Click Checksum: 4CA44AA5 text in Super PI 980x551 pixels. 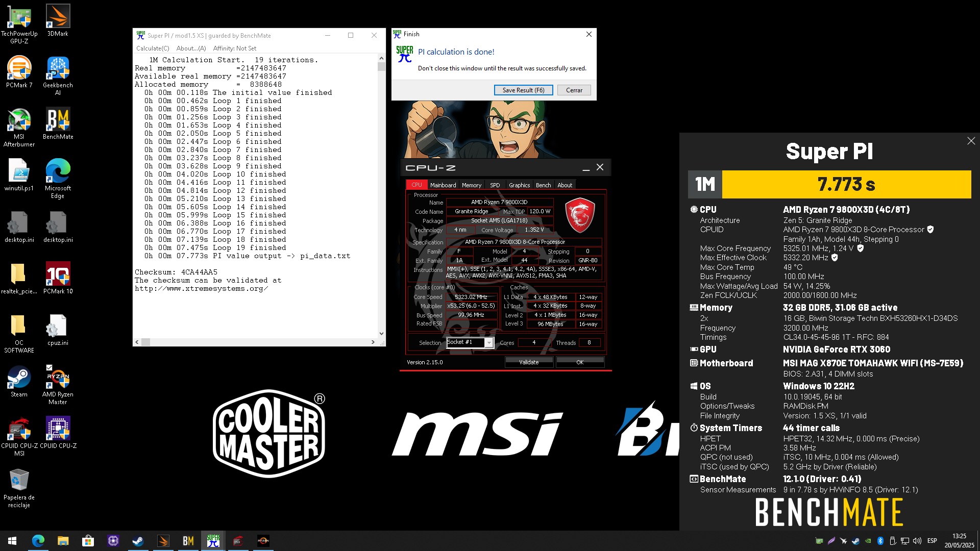176,272
